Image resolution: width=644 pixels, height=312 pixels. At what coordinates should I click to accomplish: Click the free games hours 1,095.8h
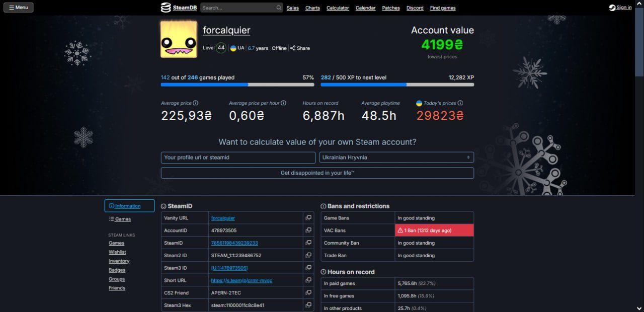click(408, 296)
